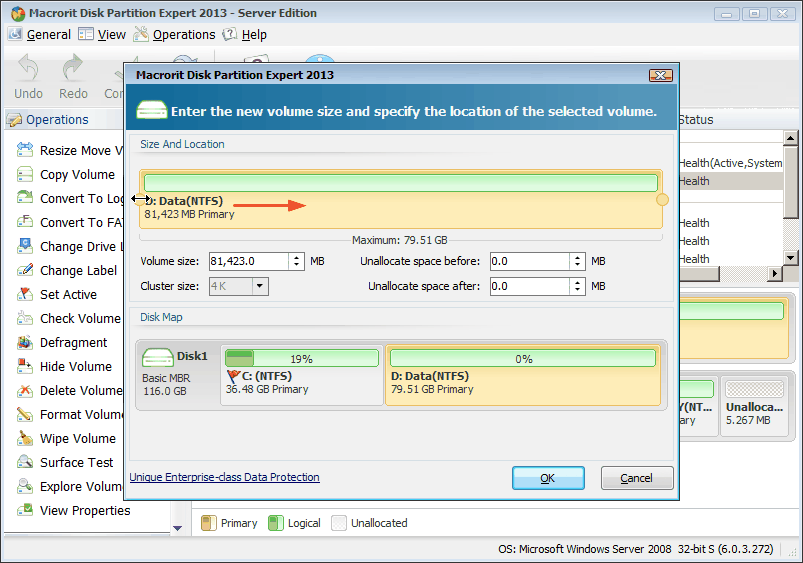Click the volume list horizontal scroll-right arrow

click(x=774, y=274)
